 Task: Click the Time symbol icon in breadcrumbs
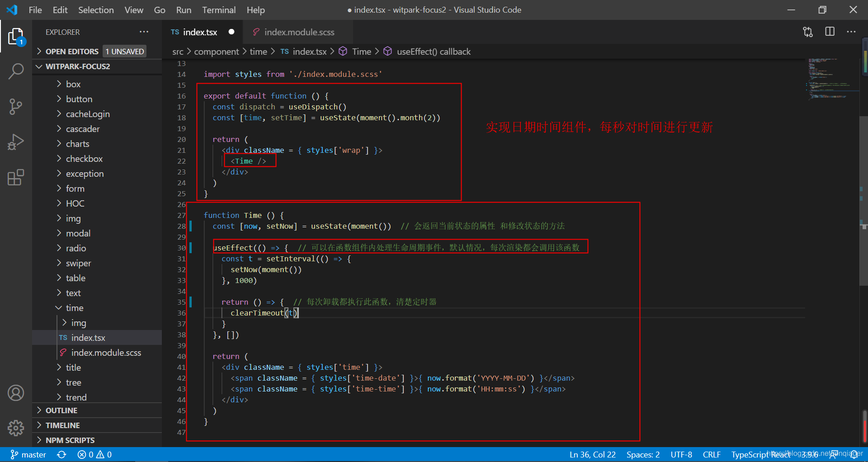click(x=343, y=52)
